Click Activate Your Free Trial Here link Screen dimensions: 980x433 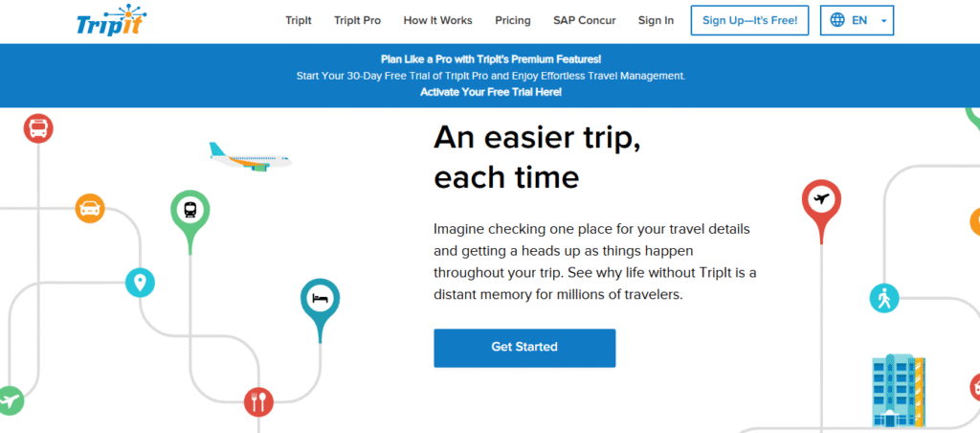(x=491, y=92)
